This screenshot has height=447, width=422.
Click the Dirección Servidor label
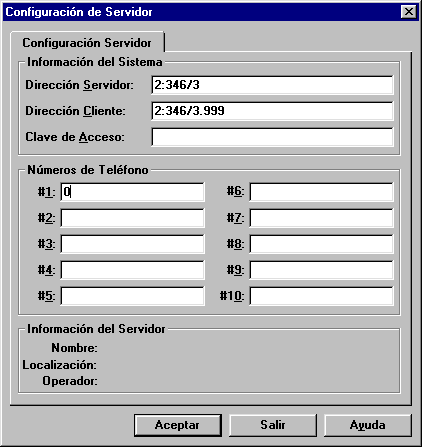[x=79, y=85]
